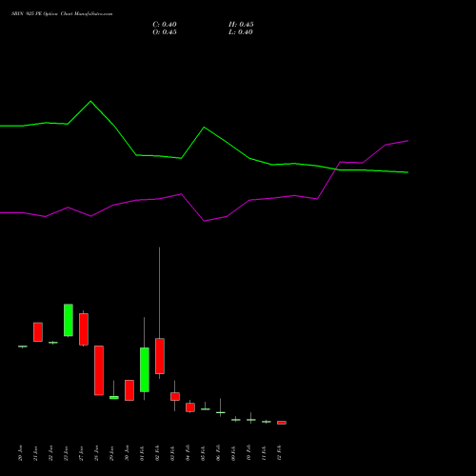Click the close value 'C: 0.40'
The height and width of the screenshot is (476, 476).
(165, 25)
